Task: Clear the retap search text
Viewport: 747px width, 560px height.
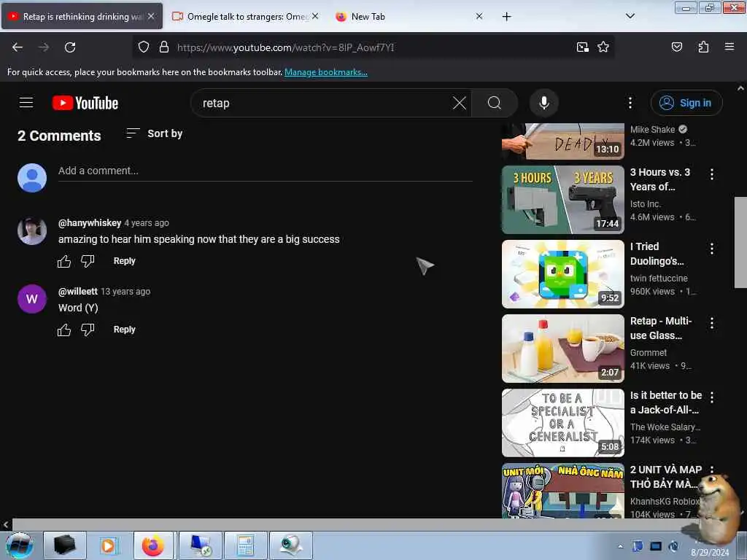Action: (x=460, y=103)
